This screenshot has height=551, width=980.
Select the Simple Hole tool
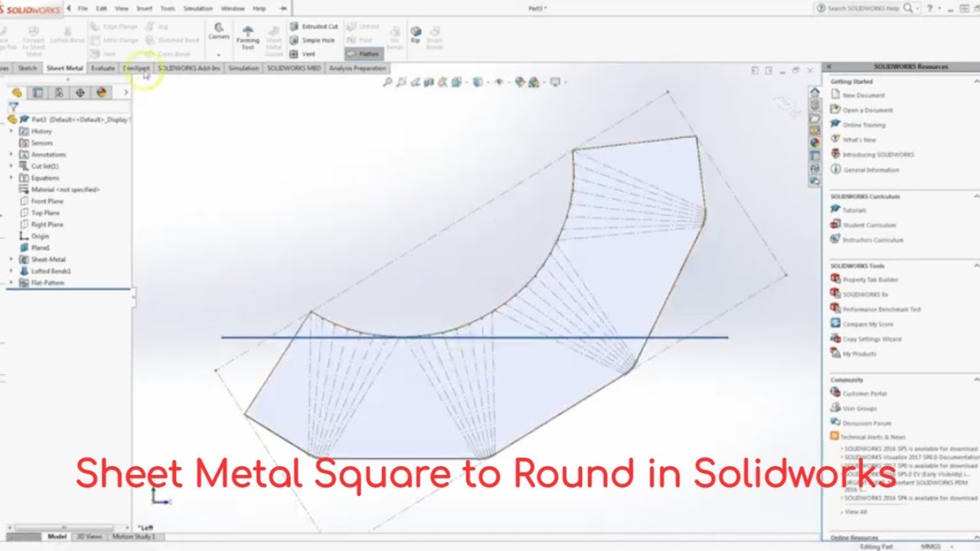coord(312,41)
